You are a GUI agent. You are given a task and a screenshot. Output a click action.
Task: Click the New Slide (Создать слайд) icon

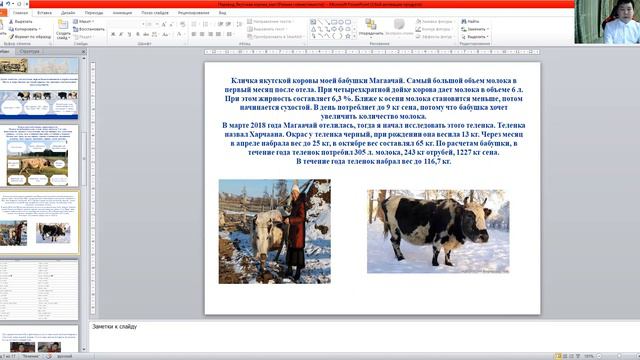[x=63, y=24]
